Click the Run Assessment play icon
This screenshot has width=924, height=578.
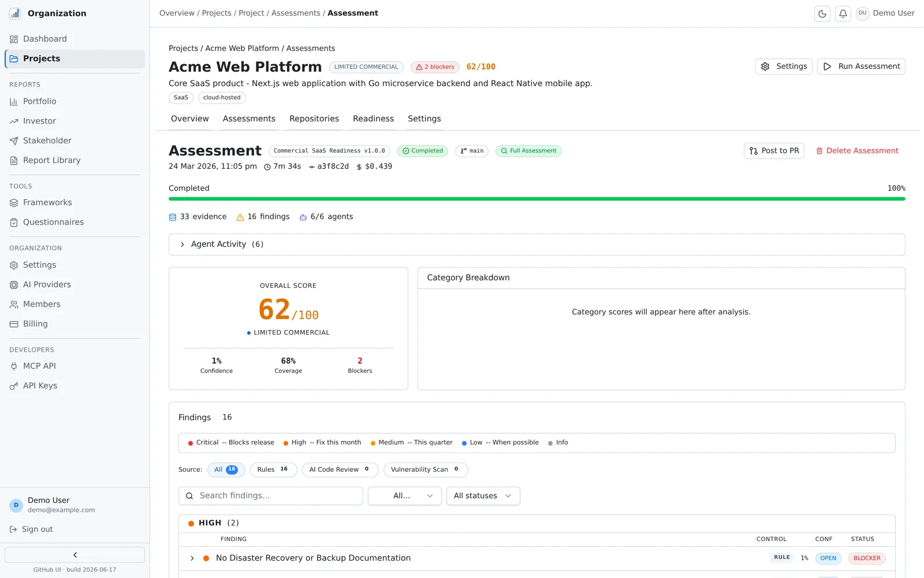click(x=827, y=66)
